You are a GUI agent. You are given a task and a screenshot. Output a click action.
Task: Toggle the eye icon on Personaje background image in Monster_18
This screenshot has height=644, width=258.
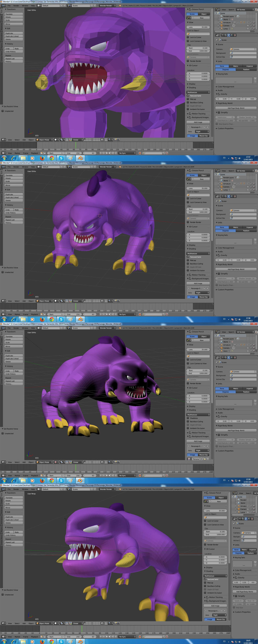pyautogui.click(x=204, y=127)
